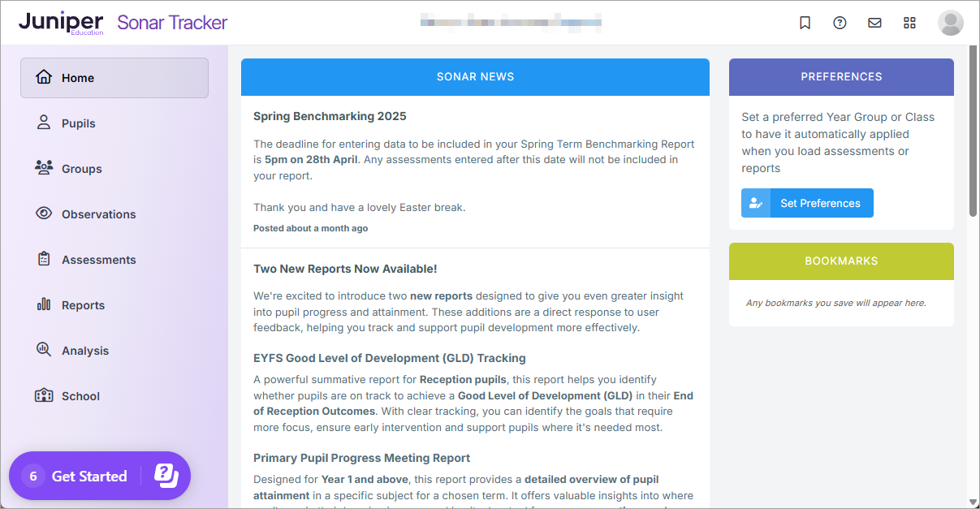
Task: Open messages using the envelope icon
Action: click(x=874, y=23)
